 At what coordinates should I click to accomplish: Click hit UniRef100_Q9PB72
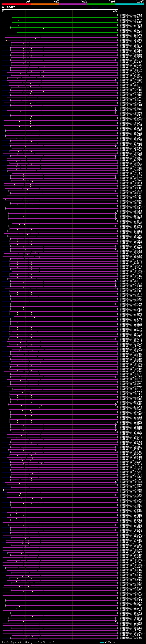point(131,301)
